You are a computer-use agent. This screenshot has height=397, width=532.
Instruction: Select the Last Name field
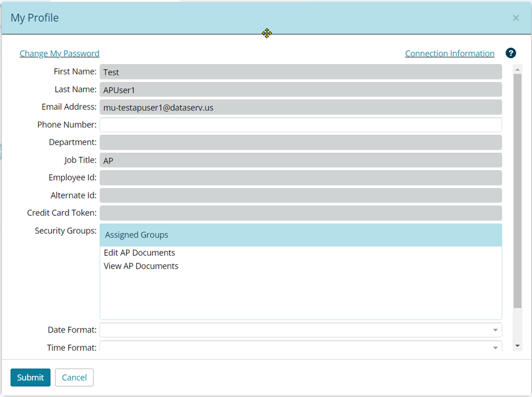[300, 90]
